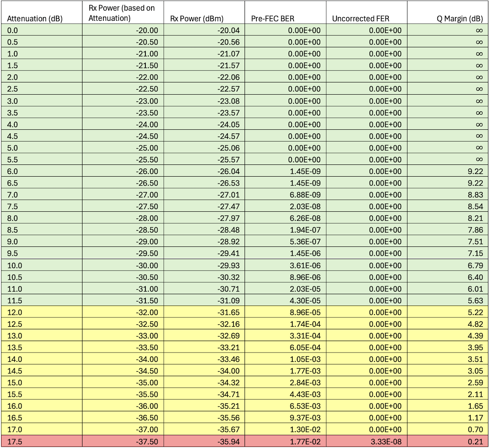Click the Pre-FEC BER value '3.61E-06'
Viewport: 490px width, 448px height.
[285, 266]
